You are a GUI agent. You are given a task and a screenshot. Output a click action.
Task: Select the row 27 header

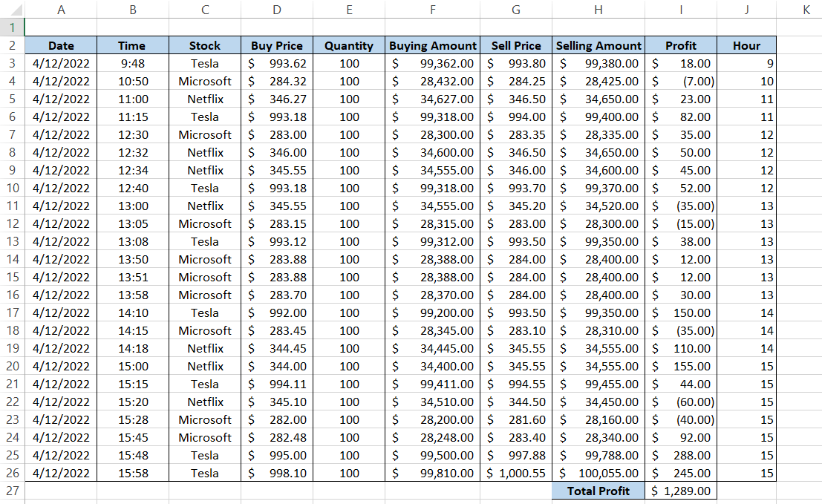coord(12,491)
